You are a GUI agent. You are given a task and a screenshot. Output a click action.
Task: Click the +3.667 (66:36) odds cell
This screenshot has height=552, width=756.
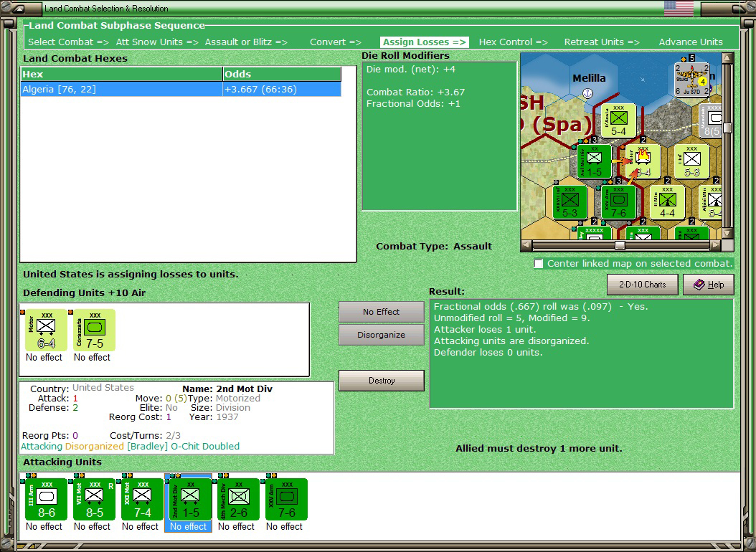click(282, 89)
